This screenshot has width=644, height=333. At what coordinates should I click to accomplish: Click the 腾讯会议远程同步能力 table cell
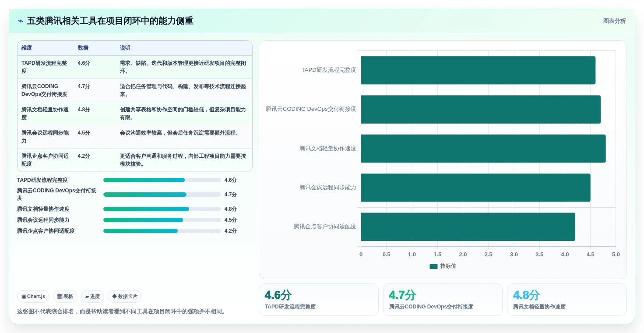(x=46, y=137)
